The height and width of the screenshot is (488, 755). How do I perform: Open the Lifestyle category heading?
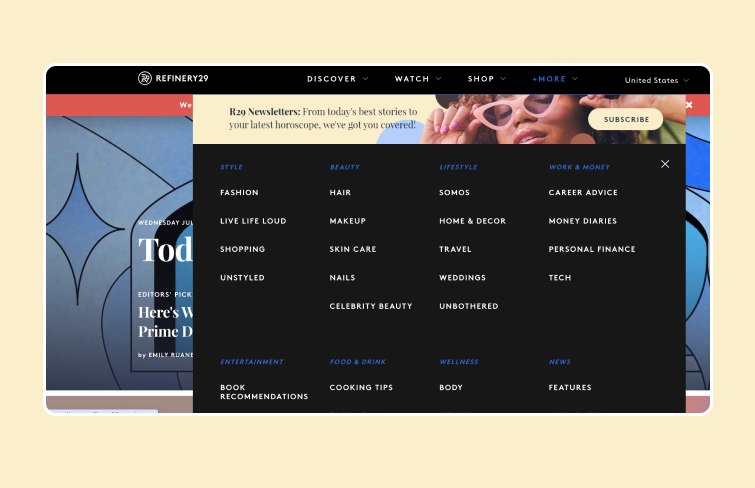458,167
